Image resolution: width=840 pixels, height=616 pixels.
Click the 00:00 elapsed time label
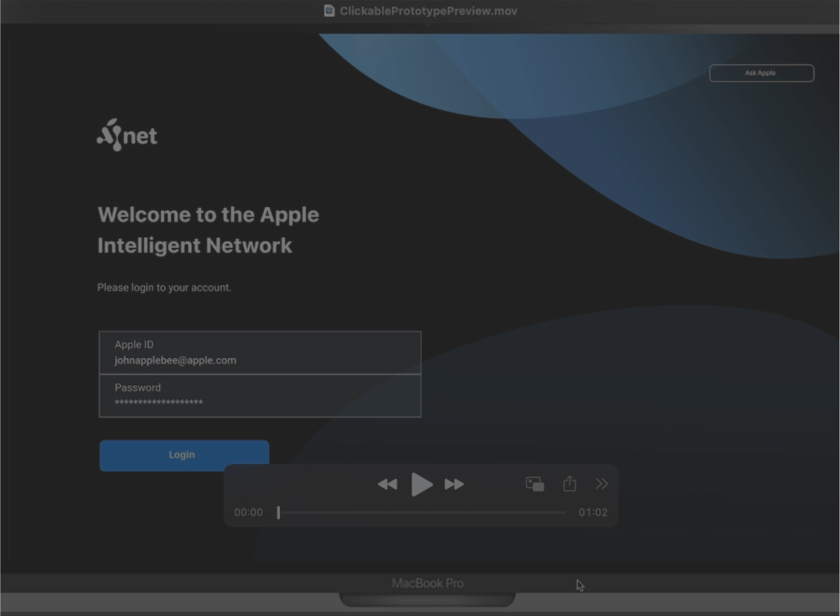248,513
